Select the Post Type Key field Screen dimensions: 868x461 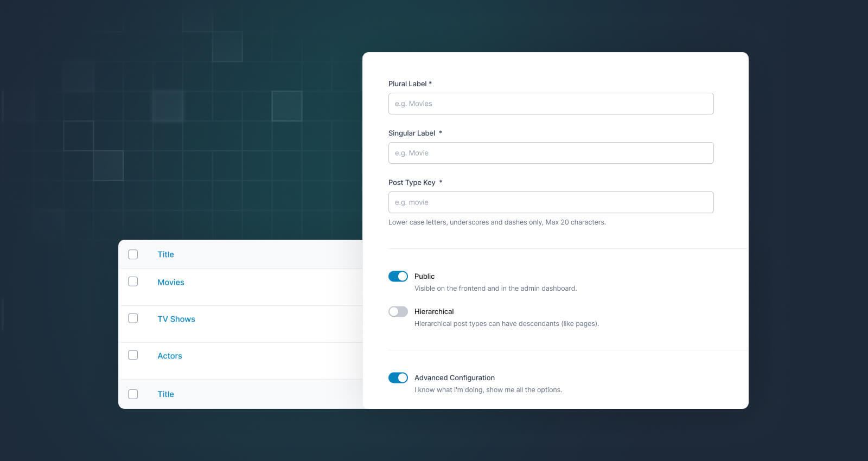tap(551, 202)
